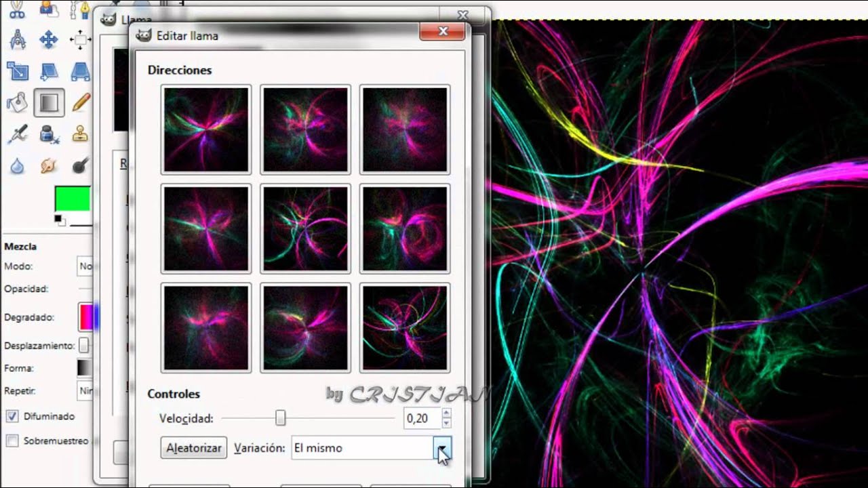Close the Editar llama dialog
Viewport: 868px width, 488px height.
pos(443,31)
